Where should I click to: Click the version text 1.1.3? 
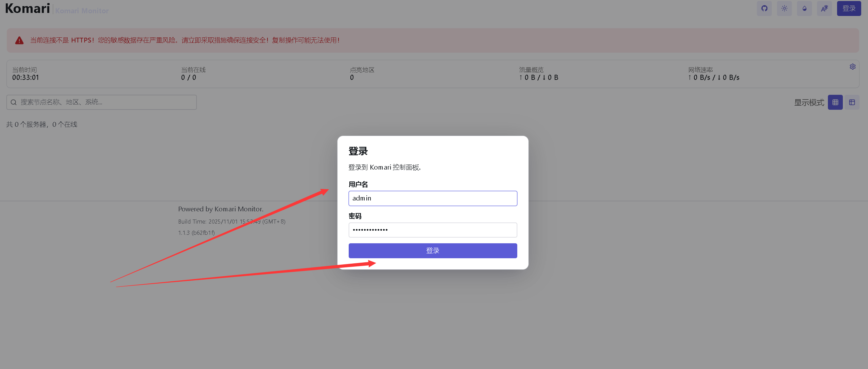[x=196, y=233]
